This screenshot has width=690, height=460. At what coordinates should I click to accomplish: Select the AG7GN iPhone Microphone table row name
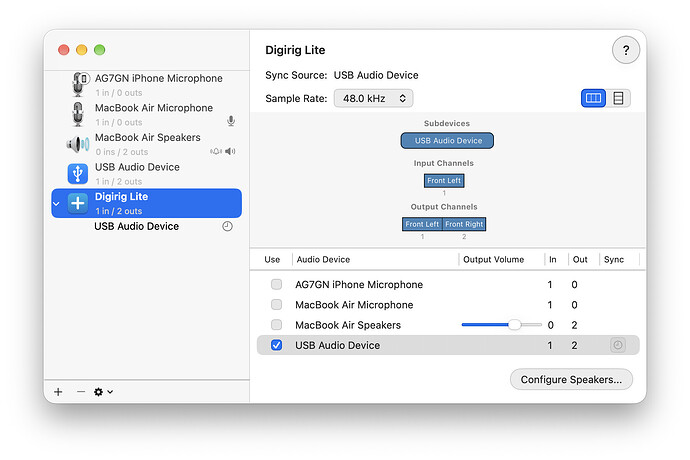[x=359, y=285]
